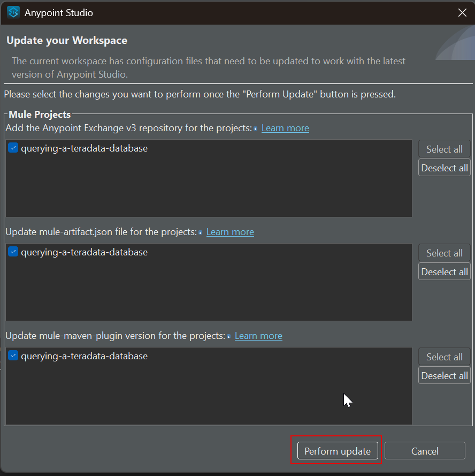Click Deselect all for Exchange v3 repository list
This screenshot has height=476, width=475.
click(x=445, y=168)
